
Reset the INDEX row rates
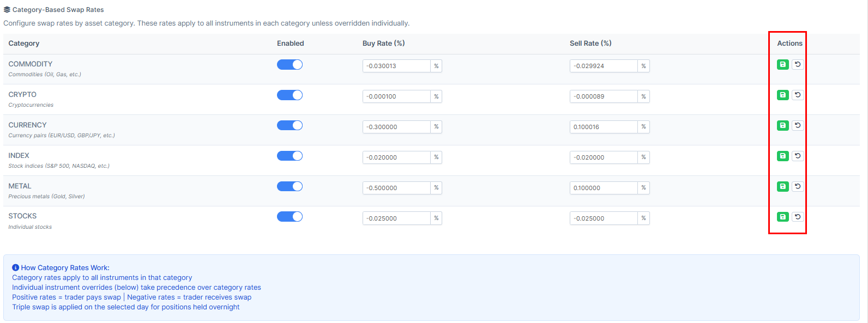click(x=798, y=156)
